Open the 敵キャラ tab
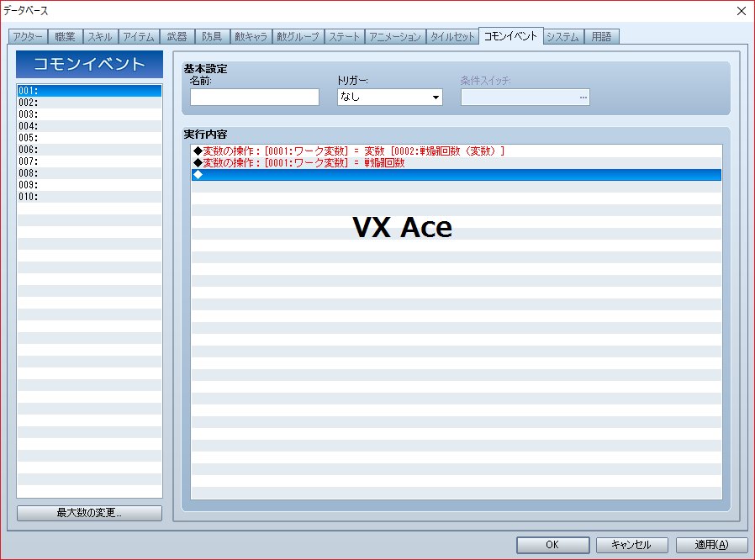Screen dimensions: 755x560 [251, 37]
